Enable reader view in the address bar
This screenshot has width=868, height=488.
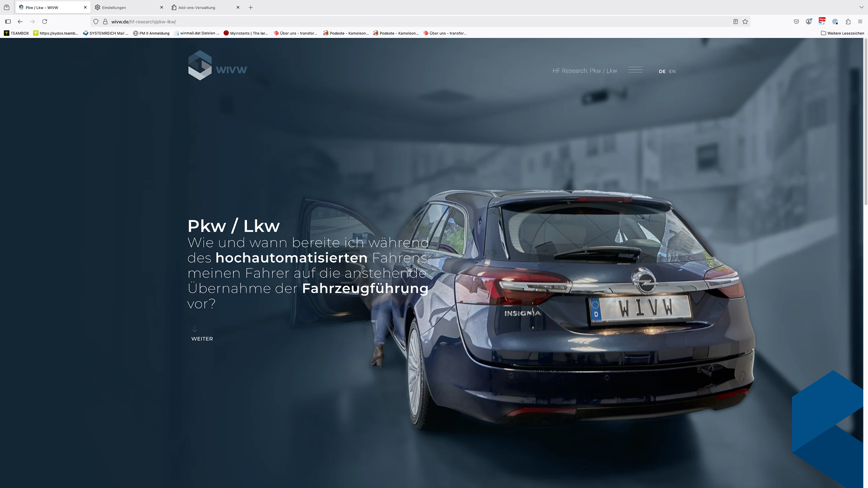tap(735, 22)
